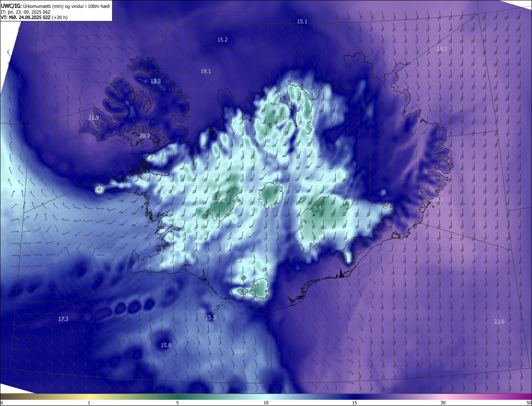Click the 1 tick on the color scale

coord(89,403)
